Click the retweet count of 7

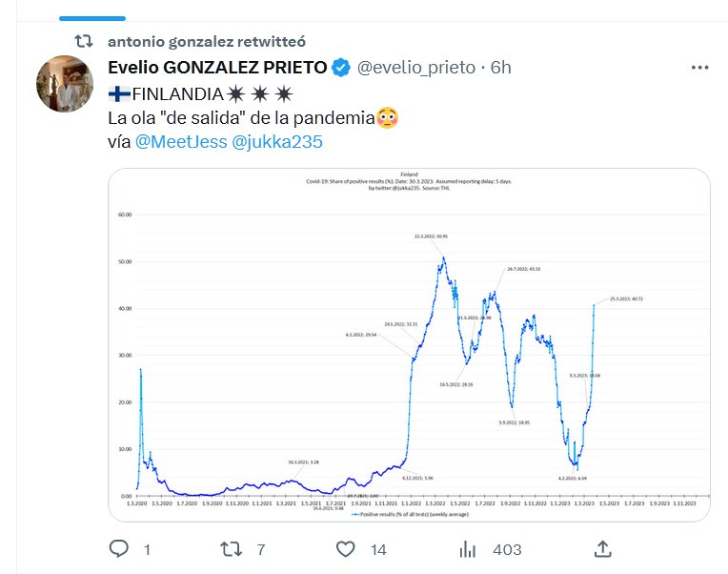click(x=260, y=550)
